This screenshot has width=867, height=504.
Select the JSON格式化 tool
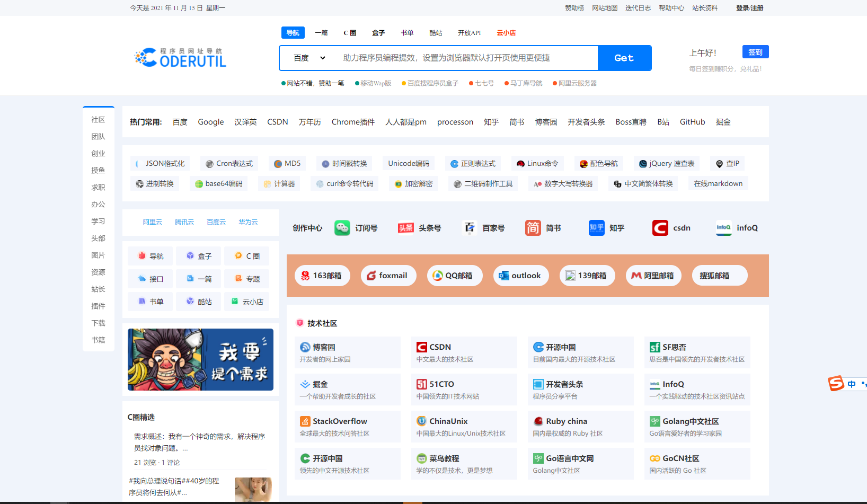click(160, 163)
